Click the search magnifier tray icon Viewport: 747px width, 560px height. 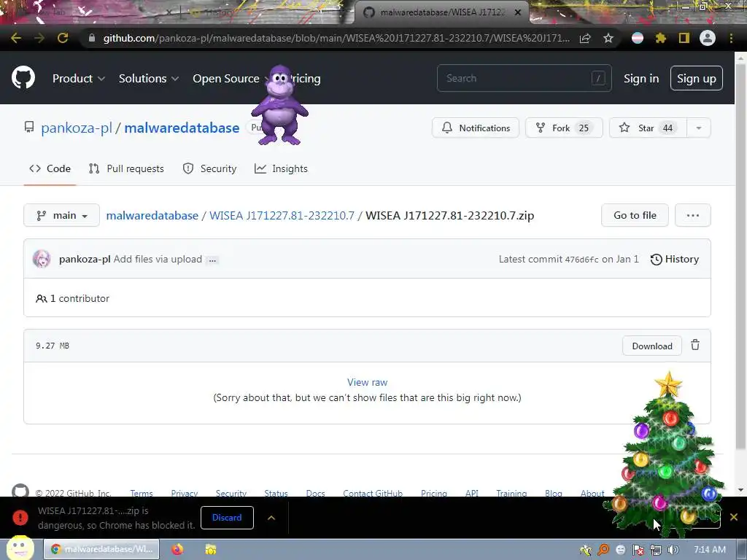pyautogui.click(x=603, y=550)
